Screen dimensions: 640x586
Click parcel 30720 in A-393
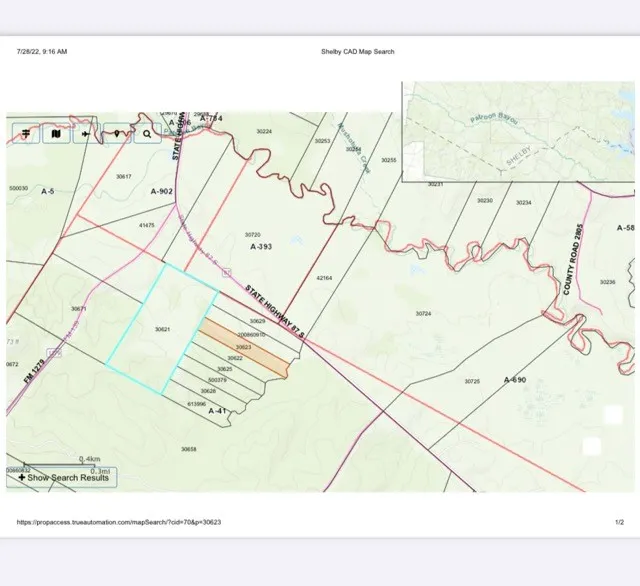click(253, 234)
